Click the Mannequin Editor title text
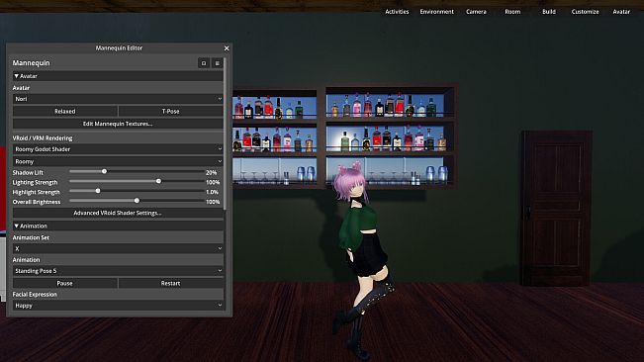Viewport: 644px width, 362px height. pos(119,48)
